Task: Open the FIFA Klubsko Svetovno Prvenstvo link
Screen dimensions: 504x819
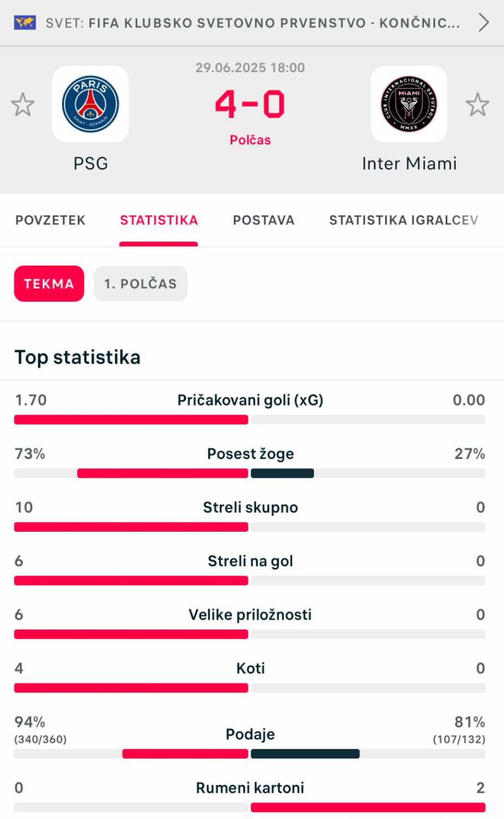Action: coord(253,23)
